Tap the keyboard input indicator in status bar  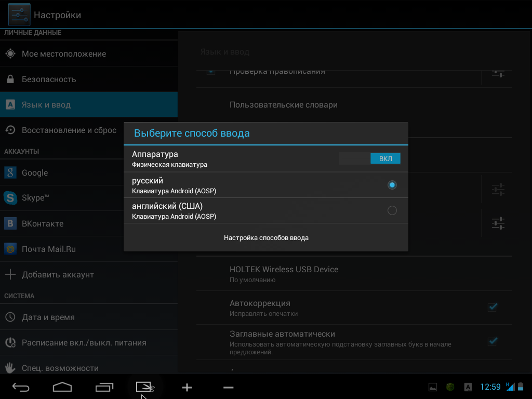[468, 387]
